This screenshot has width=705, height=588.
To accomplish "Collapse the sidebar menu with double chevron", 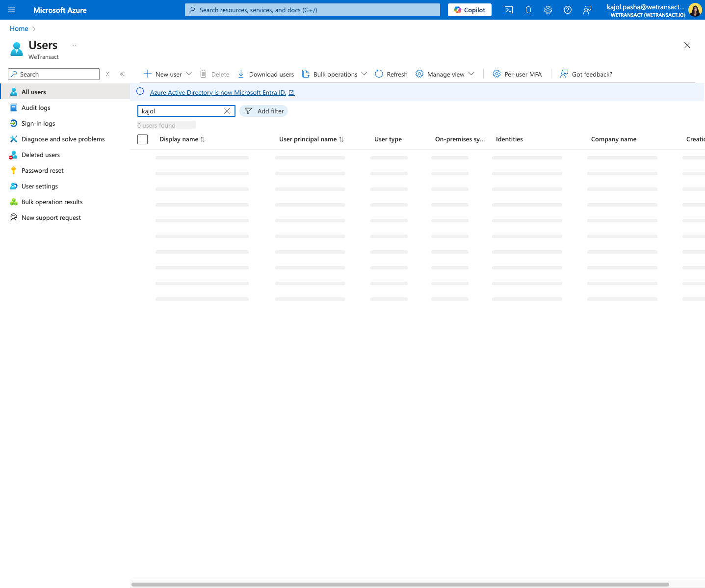I will click(x=122, y=74).
